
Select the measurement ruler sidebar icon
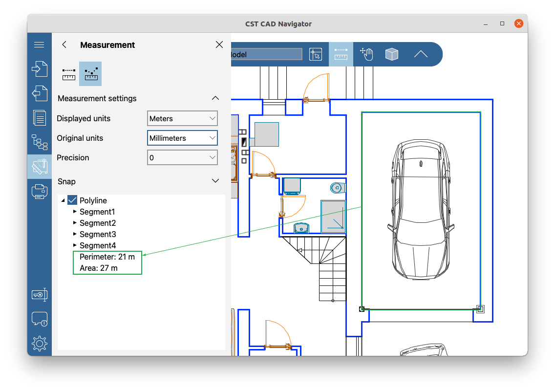pyautogui.click(x=39, y=167)
